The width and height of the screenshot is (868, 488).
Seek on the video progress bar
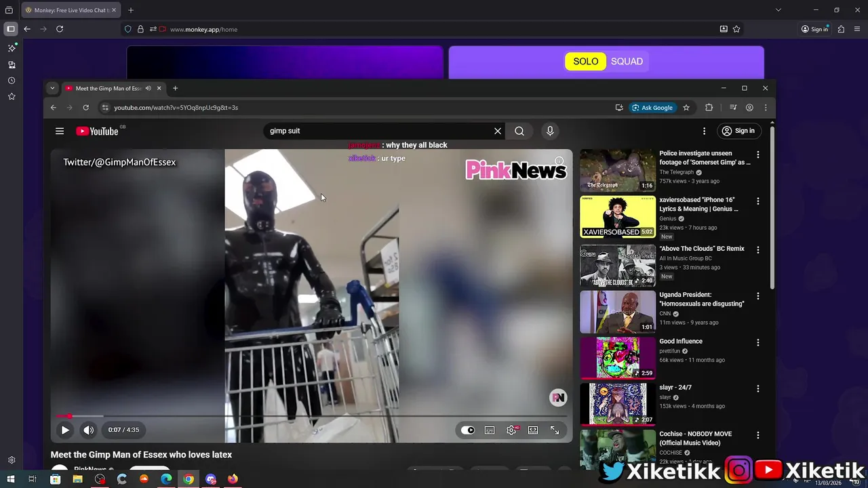pos(312,416)
